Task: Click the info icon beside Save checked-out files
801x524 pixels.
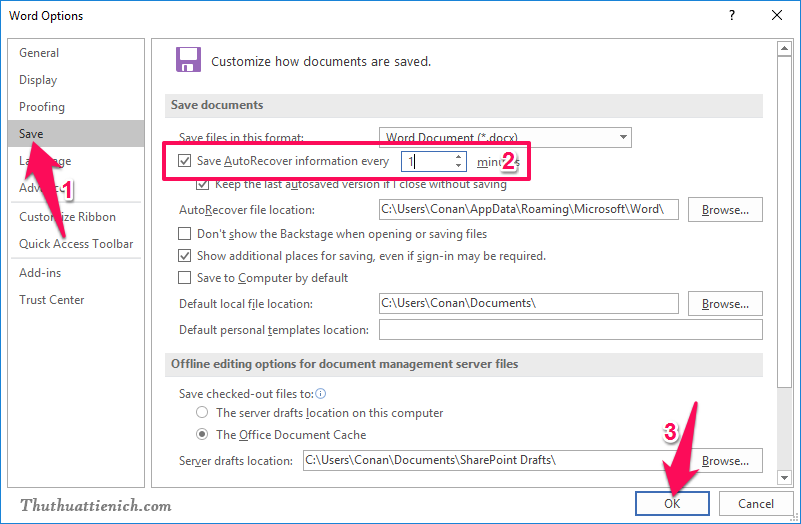Action: click(320, 394)
